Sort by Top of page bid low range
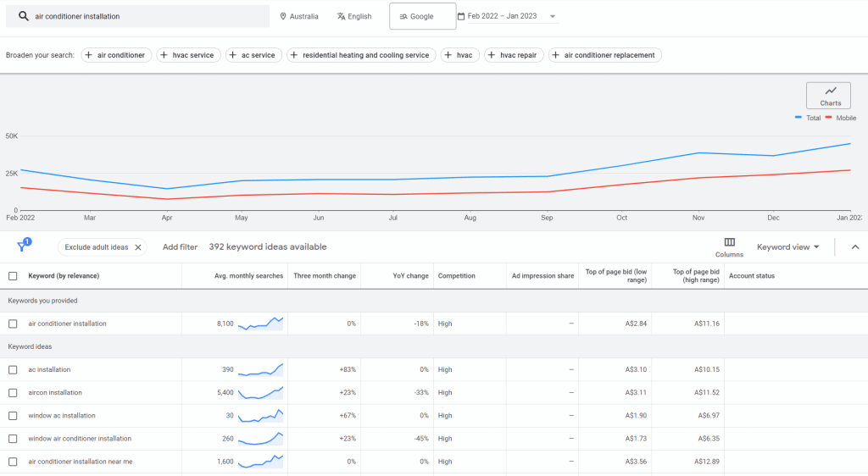Viewport: 868px width, 476px height. tap(615, 276)
